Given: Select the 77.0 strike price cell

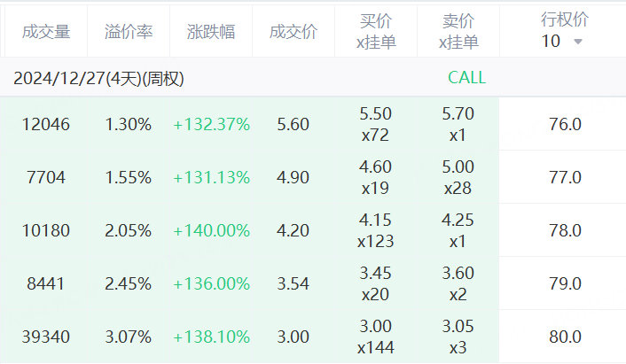Looking at the screenshot, I should [565, 177].
